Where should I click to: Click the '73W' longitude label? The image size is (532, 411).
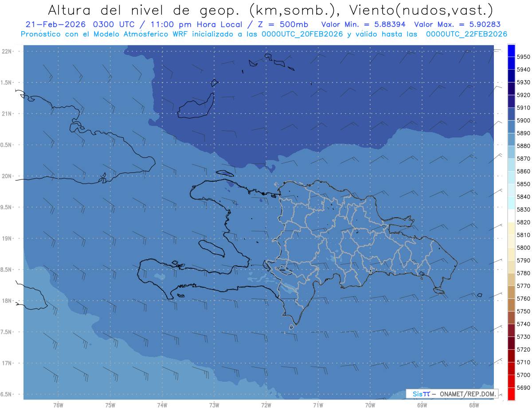click(214, 405)
